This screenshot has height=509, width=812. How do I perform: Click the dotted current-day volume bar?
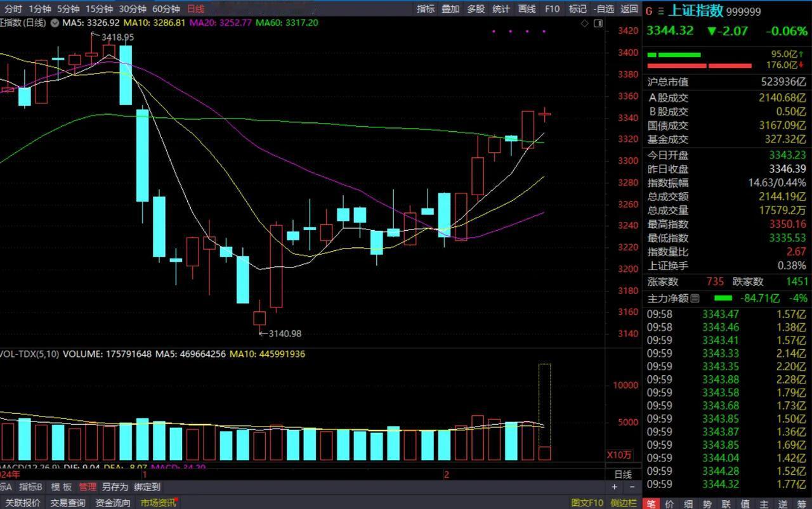coord(544,412)
